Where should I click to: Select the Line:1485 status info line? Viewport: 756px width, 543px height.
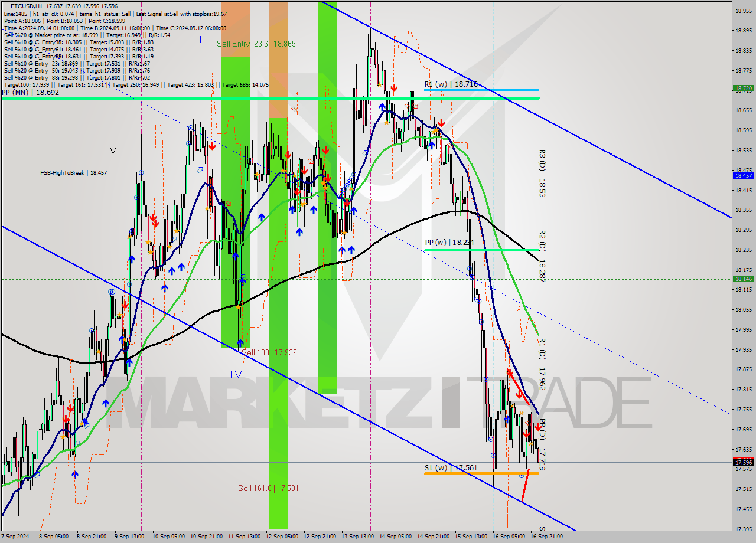coord(115,14)
